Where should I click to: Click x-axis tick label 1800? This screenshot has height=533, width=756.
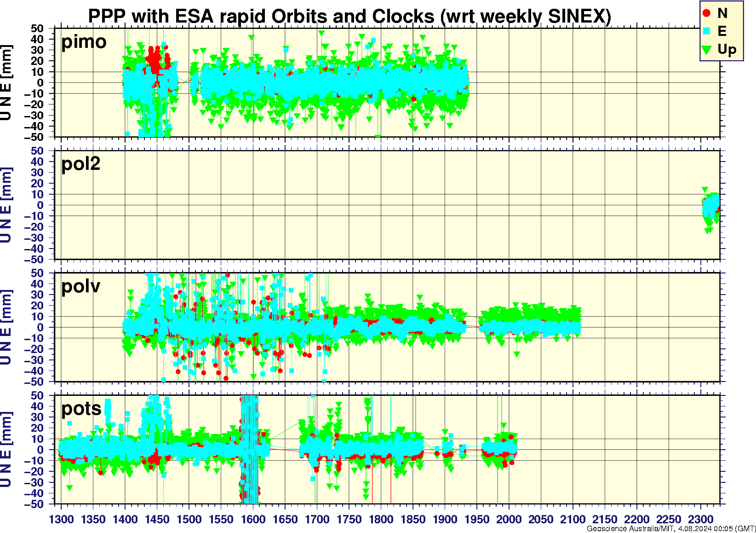coord(381,519)
